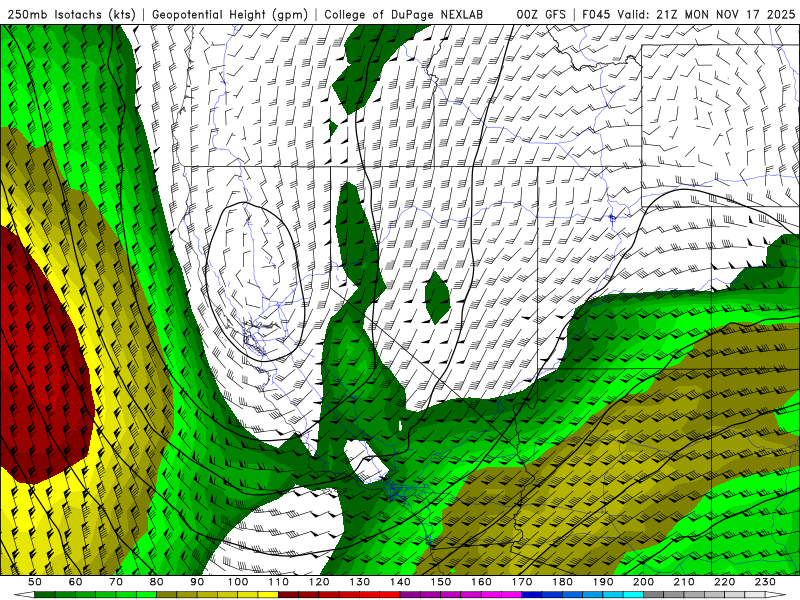Viewport: 800px width, 600px height.
Task: Click the darkest maroon segment starting at 110
Action: tap(288, 595)
